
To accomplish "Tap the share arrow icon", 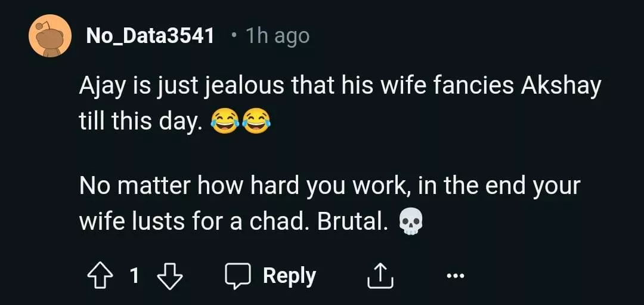I will point(378,276).
